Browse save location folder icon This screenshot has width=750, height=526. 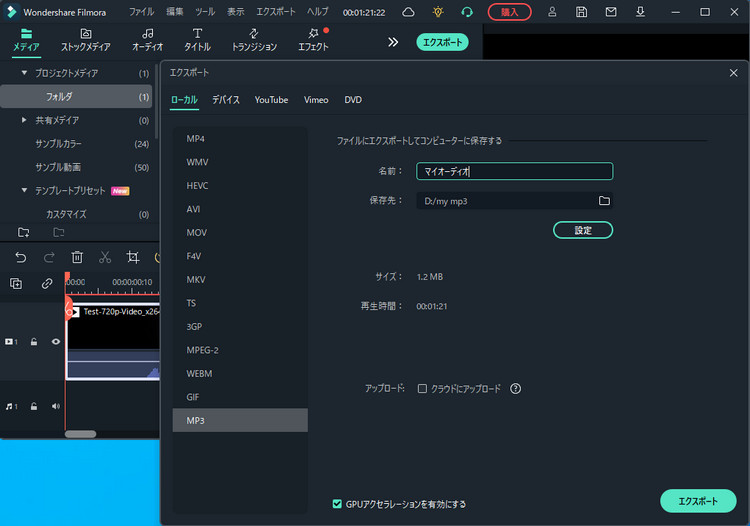(x=604, y=201)
